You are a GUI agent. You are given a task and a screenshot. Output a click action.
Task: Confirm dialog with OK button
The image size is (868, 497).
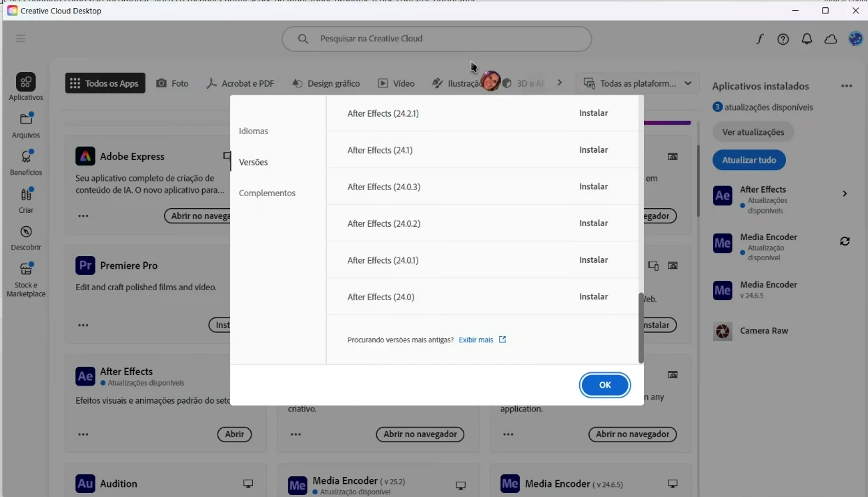tap(605, 385)
